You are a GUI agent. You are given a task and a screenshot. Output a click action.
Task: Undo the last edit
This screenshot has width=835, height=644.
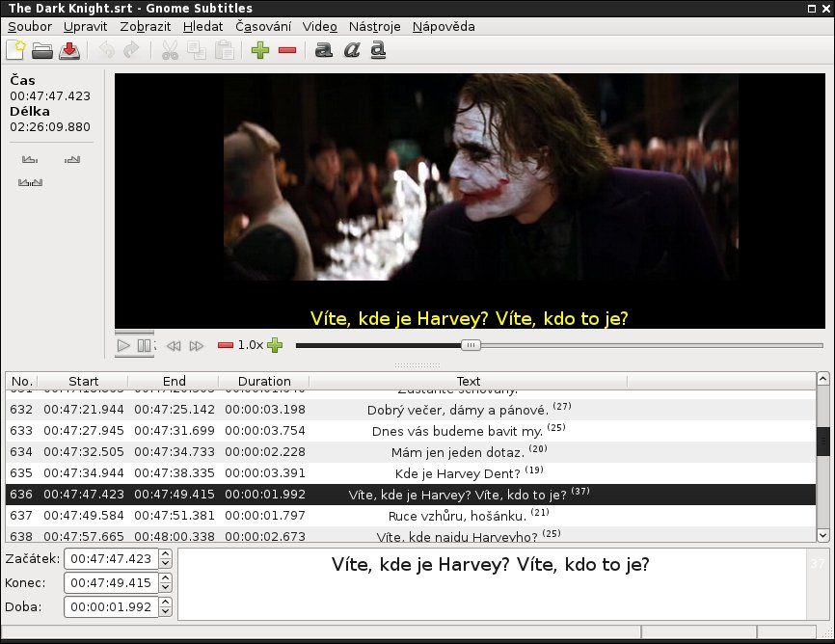(107, 50)
